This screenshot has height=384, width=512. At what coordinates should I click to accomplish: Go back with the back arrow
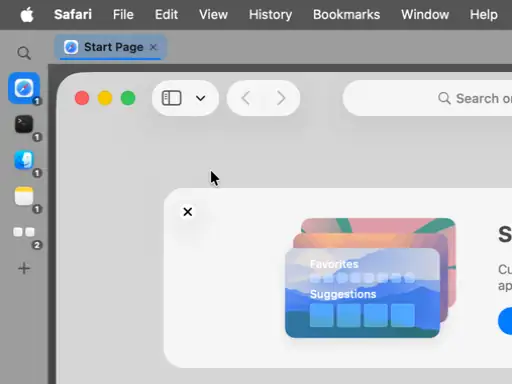[246, 98]
